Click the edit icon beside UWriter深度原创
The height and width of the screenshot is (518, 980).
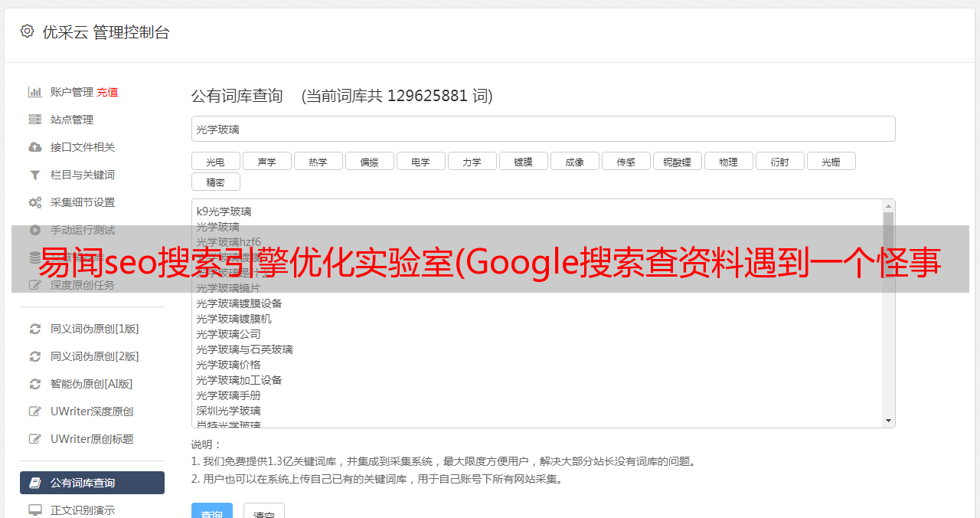35,411
